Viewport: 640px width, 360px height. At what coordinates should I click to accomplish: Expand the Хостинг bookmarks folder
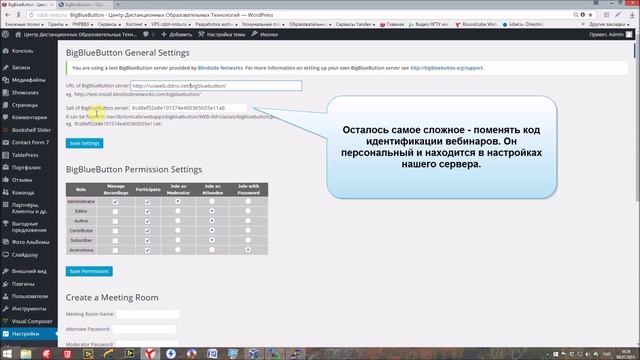[x=136, y=24]
